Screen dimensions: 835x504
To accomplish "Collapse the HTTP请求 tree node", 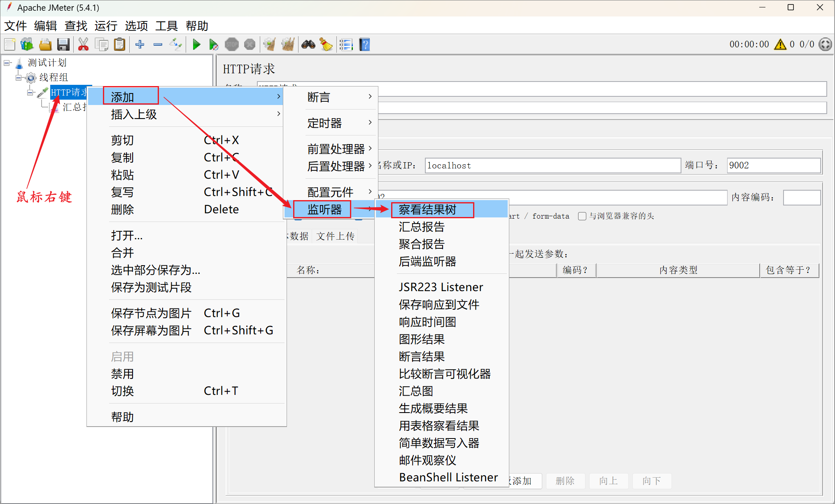I will (30, 92).
